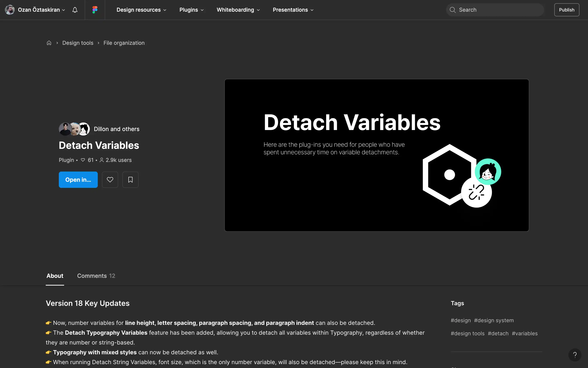Switch to the About tab

(55, 276)
